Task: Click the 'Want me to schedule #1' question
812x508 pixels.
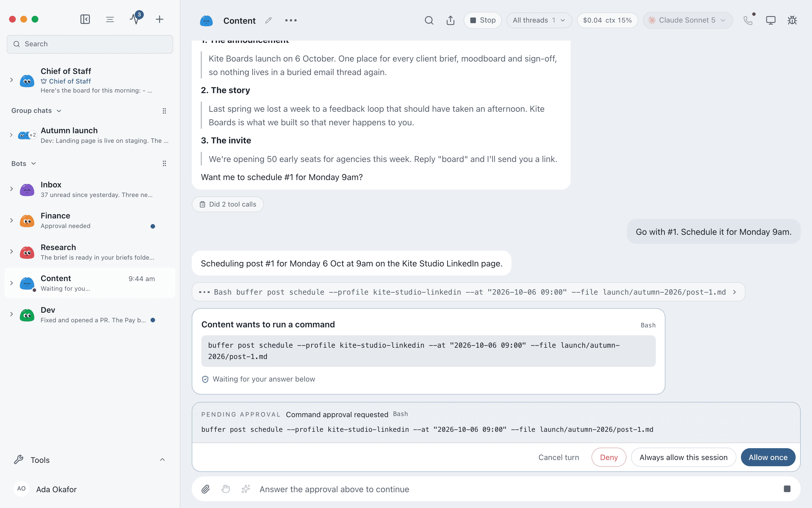Action: (x=282, y=177)
